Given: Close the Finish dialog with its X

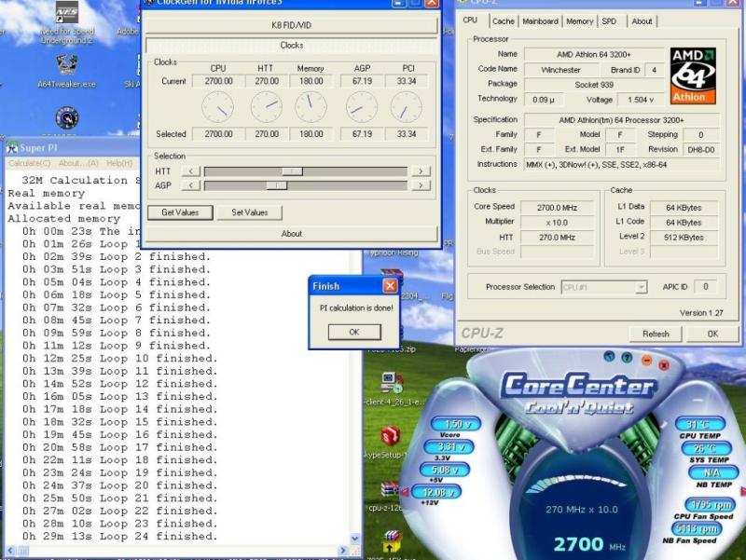Looking at the screenshot, I should click(x=390, y=286).
